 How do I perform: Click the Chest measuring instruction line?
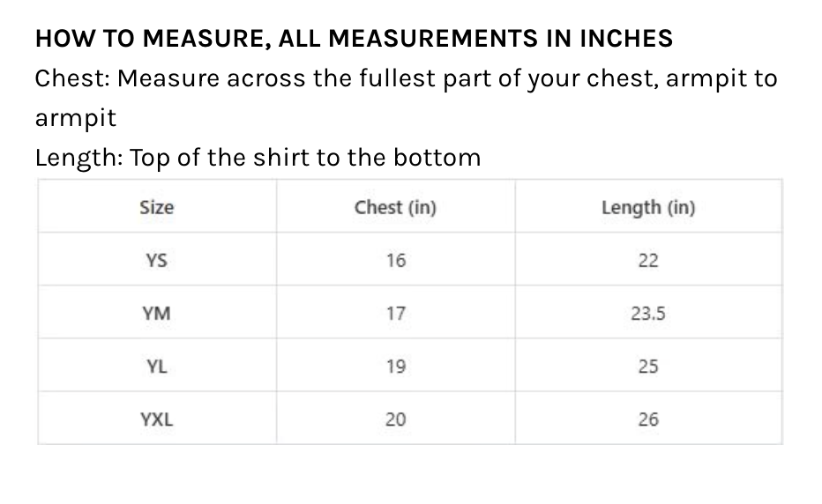coord(406,78)
